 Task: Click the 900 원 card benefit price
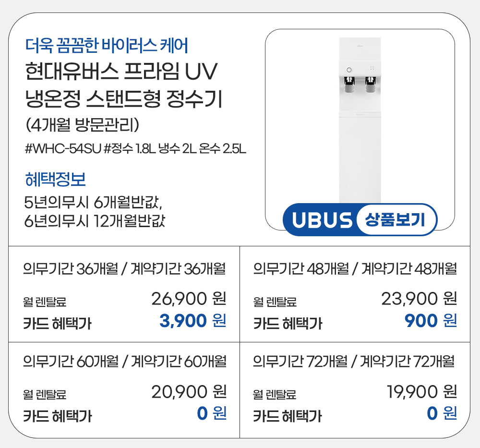pyautogui.click(x=430, y=320)
